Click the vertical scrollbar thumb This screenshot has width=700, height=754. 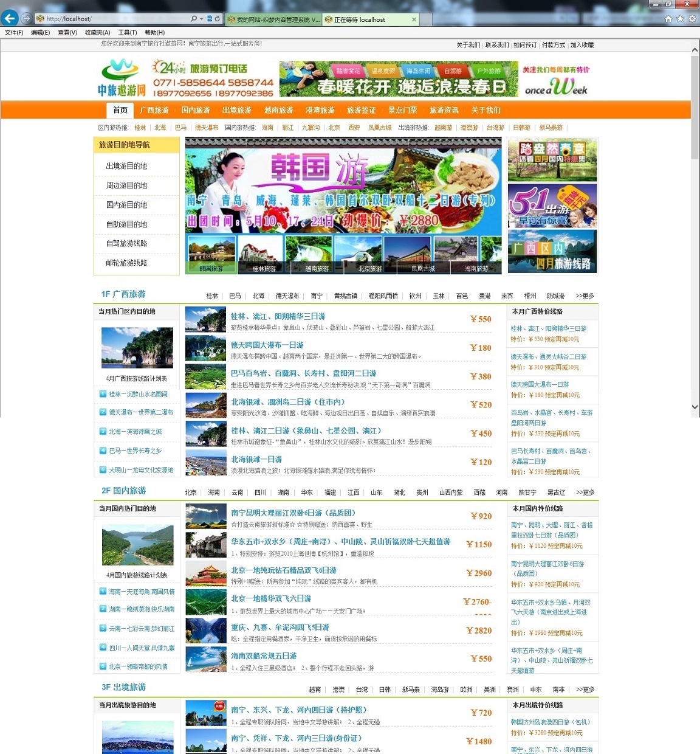coord(695,106)
